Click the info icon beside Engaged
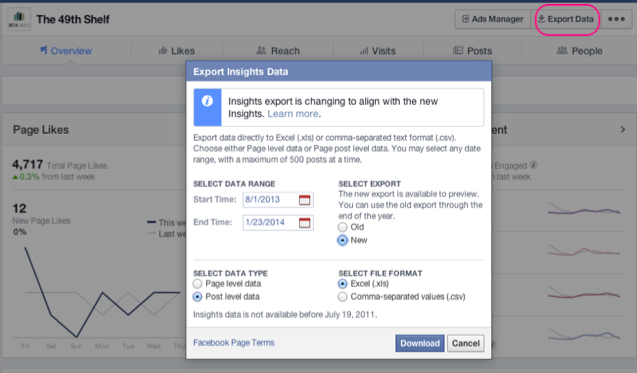Screen dimensions: 637x373 pyautogui.click(x=534, y=165)
